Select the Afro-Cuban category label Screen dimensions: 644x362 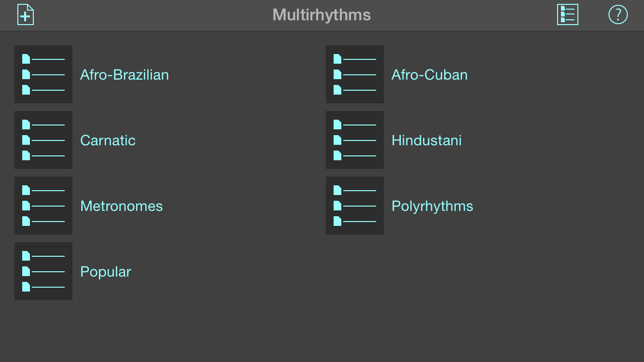[x=429, y=75]
